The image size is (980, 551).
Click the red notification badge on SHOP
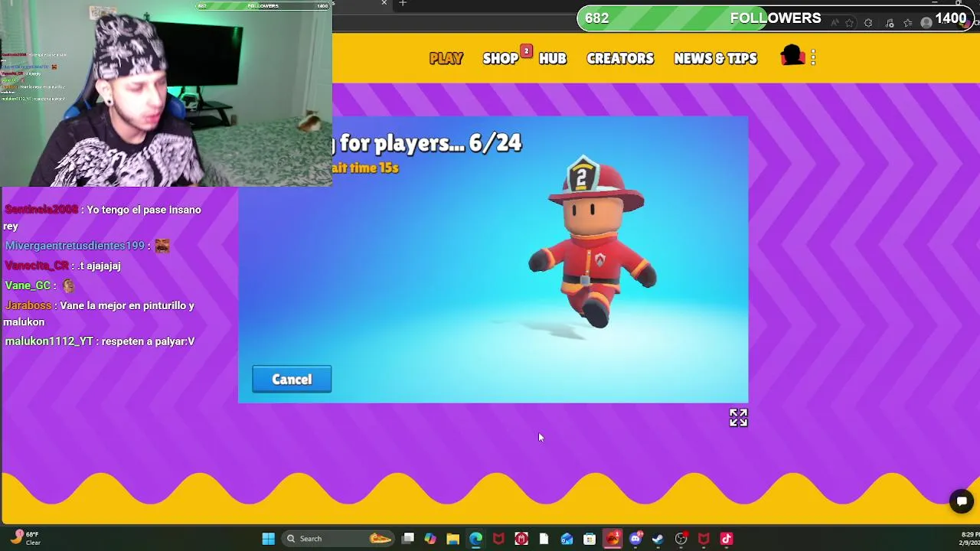[526, 51]
